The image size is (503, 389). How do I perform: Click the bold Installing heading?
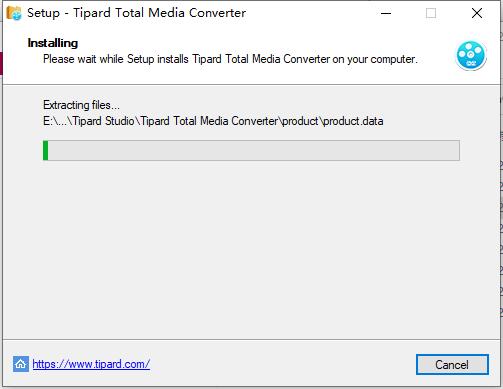point(53,43)
